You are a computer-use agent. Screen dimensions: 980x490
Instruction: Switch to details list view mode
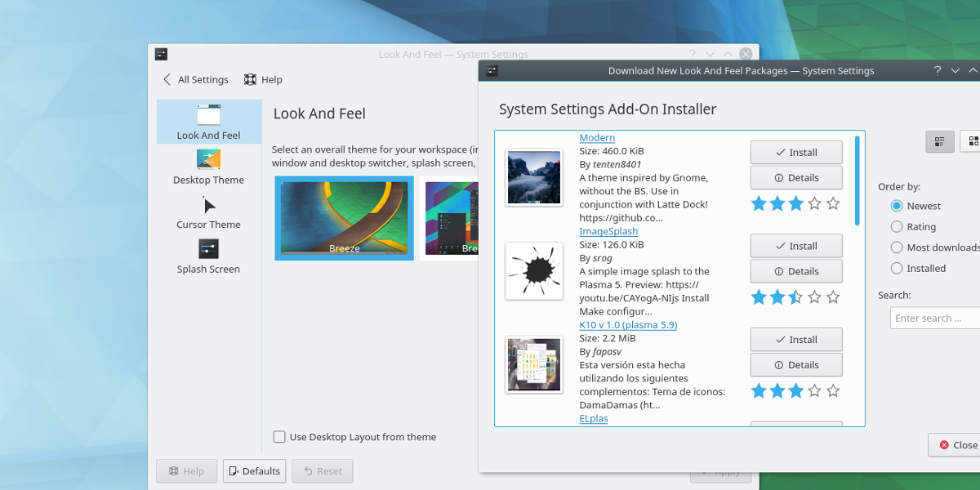coord(940,141)
